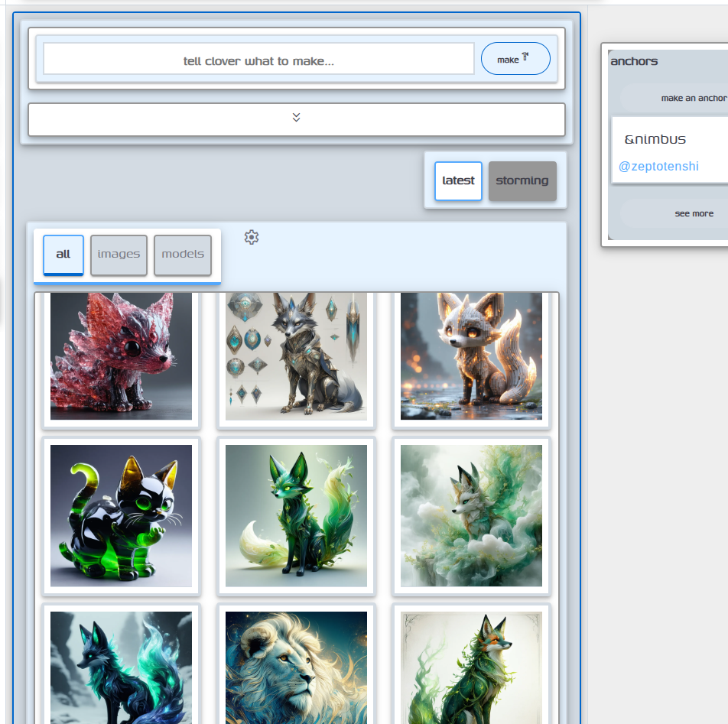Switch to the latest feed toggle
The width and height of the screenshot is (728, 724).
(458, 181)
